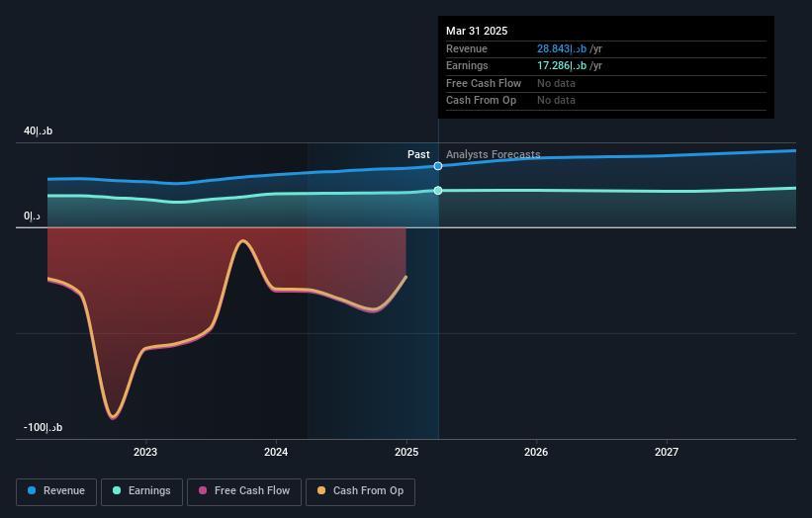
Task: Click the 2024 x-axis label
Action: (x=276, y=452)
